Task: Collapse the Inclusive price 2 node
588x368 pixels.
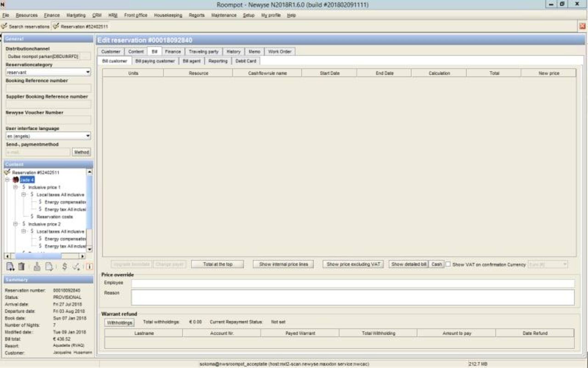Action: [x=15, y=224]
